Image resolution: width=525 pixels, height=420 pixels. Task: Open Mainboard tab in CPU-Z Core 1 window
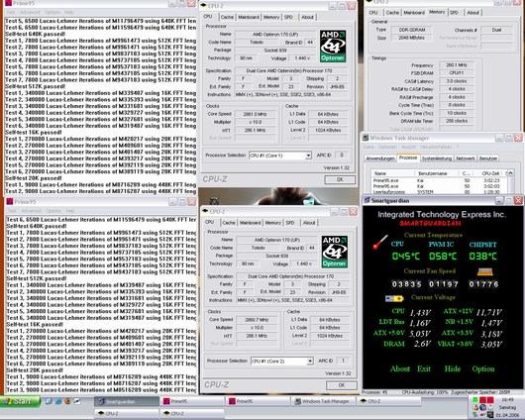[x=249, y=17]
